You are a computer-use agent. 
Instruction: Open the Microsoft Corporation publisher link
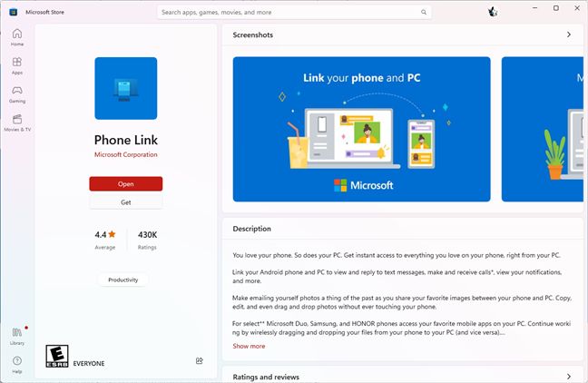tap(126, 154)
